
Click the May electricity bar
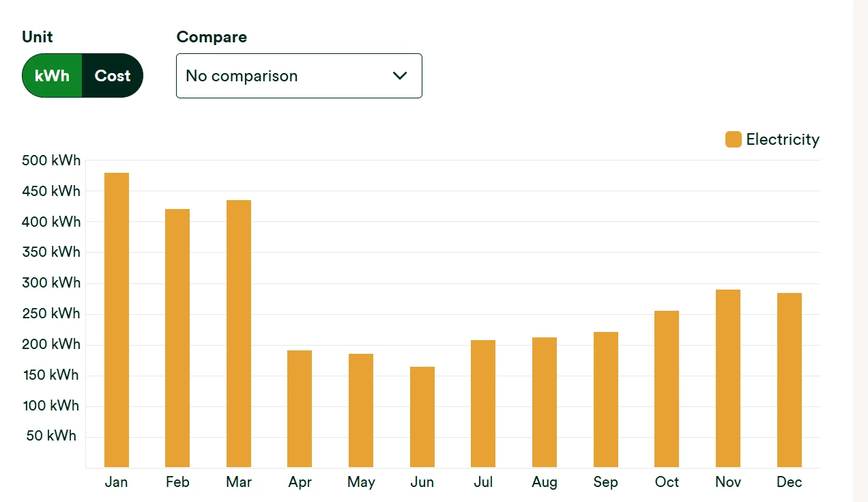(361, 410)
